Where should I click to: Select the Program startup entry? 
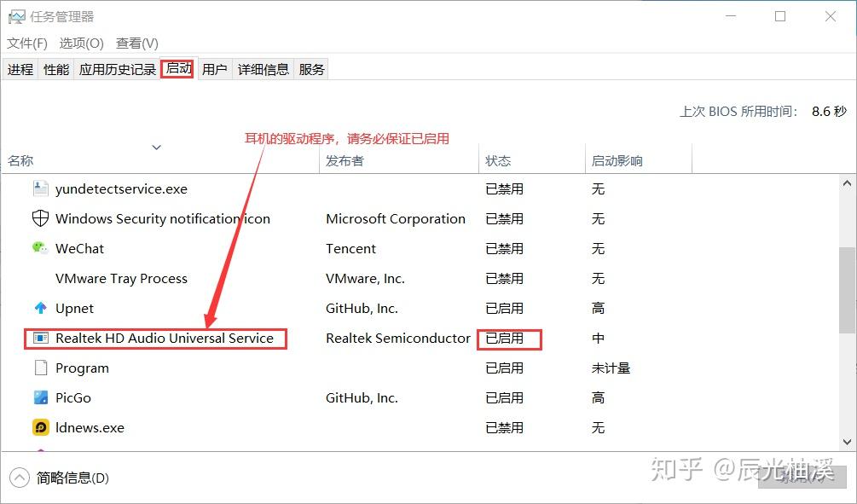(x=82, y=368)
